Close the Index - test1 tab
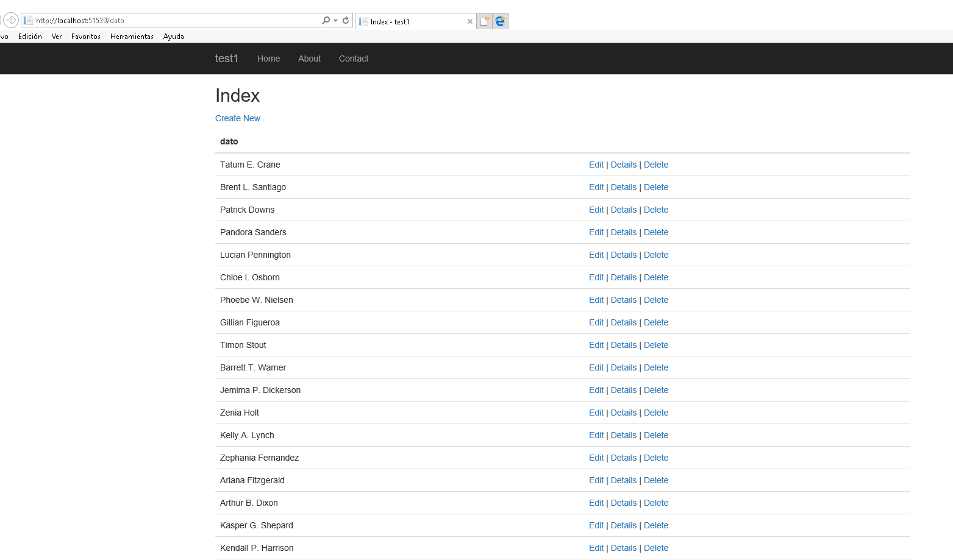The height and width of the screenshot is (560, 953). point(469,21)
